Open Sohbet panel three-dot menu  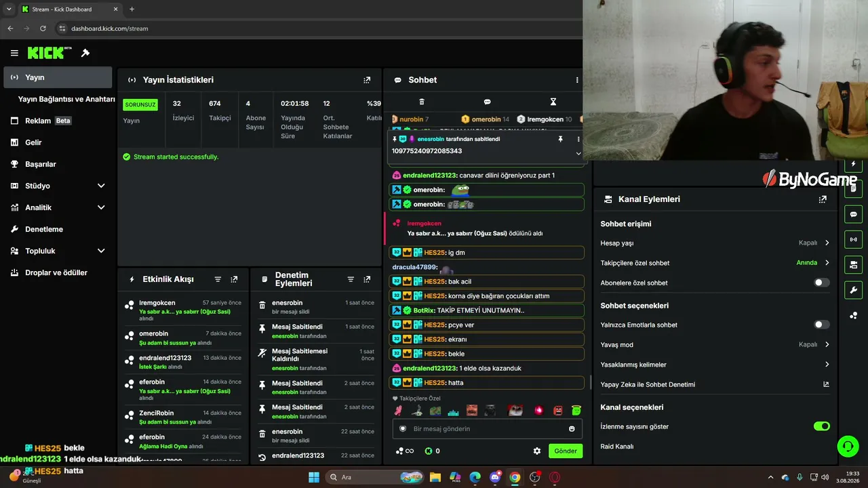click(577, 80)
